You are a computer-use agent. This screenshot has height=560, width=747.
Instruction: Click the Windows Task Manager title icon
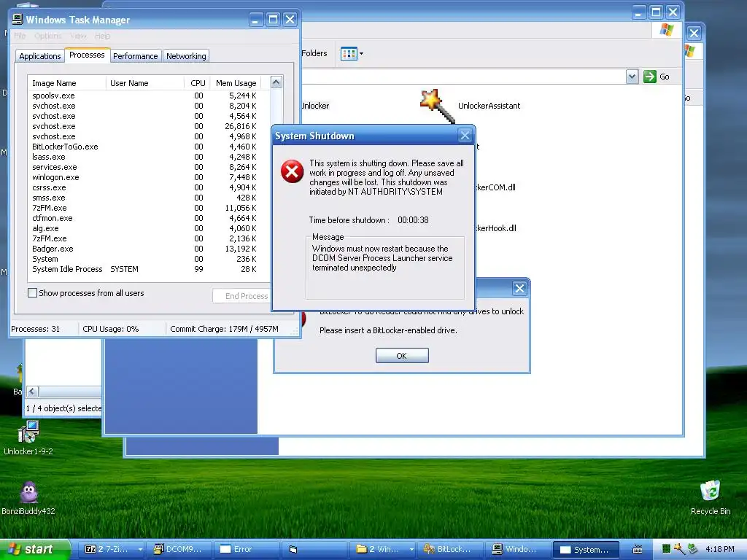point(18,20)
